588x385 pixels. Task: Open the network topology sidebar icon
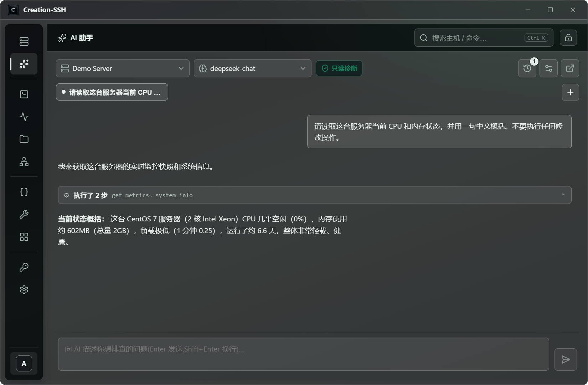coord(24,161)
